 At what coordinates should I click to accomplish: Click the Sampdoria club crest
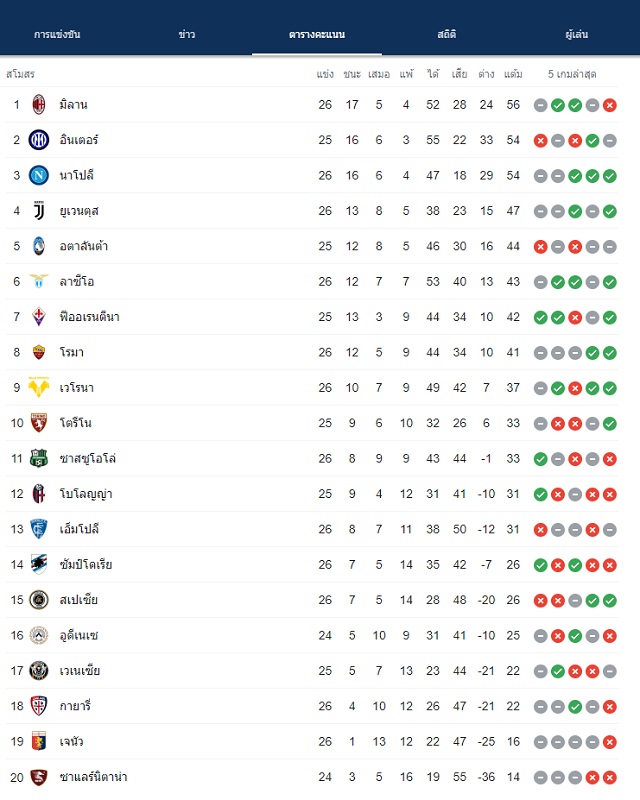click(39, 564)
